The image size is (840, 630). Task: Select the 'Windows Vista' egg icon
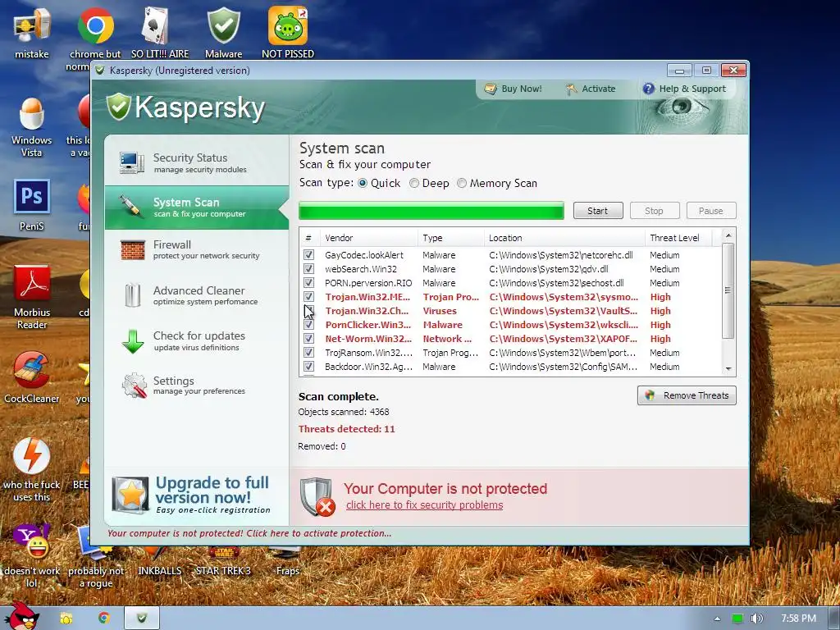pyautogui.click(x=32, y=126)
